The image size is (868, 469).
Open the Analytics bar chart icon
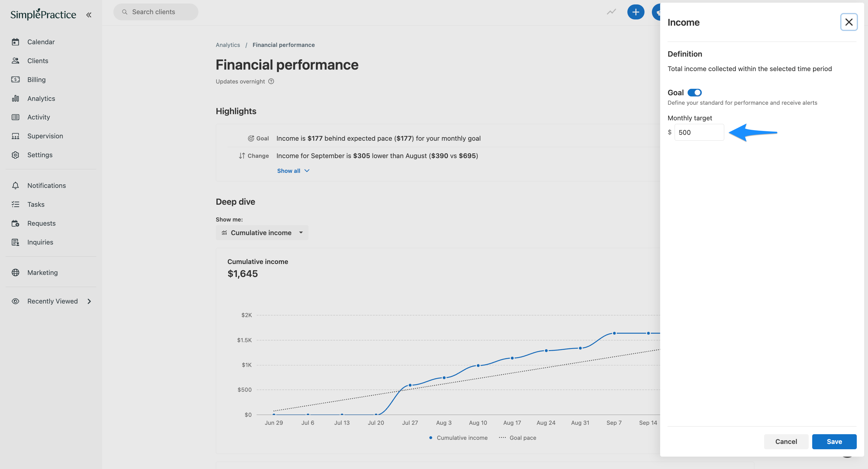[15, 98]
